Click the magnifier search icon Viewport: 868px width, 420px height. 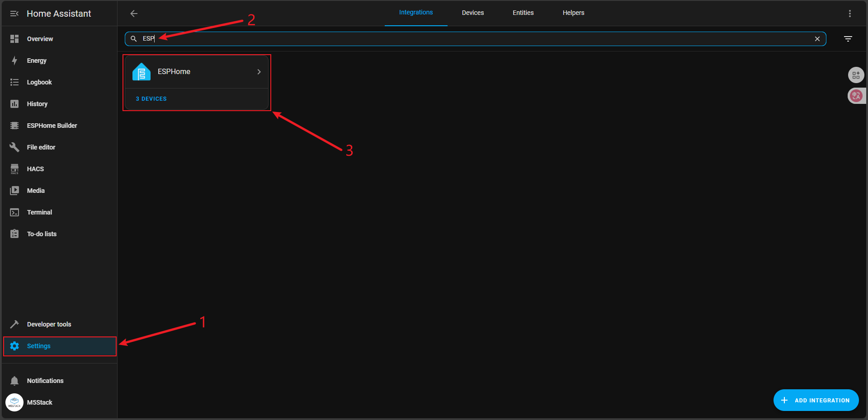[x=134, y=39]
